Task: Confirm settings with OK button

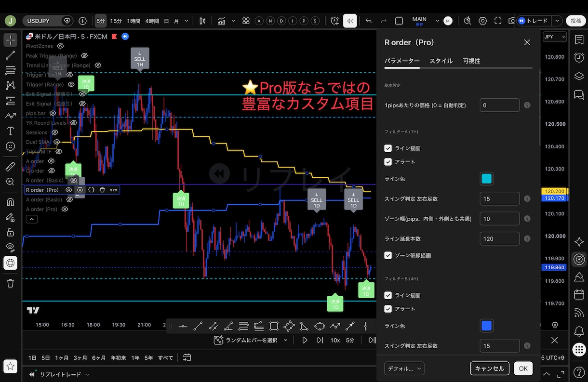Action: pos(523,369)
